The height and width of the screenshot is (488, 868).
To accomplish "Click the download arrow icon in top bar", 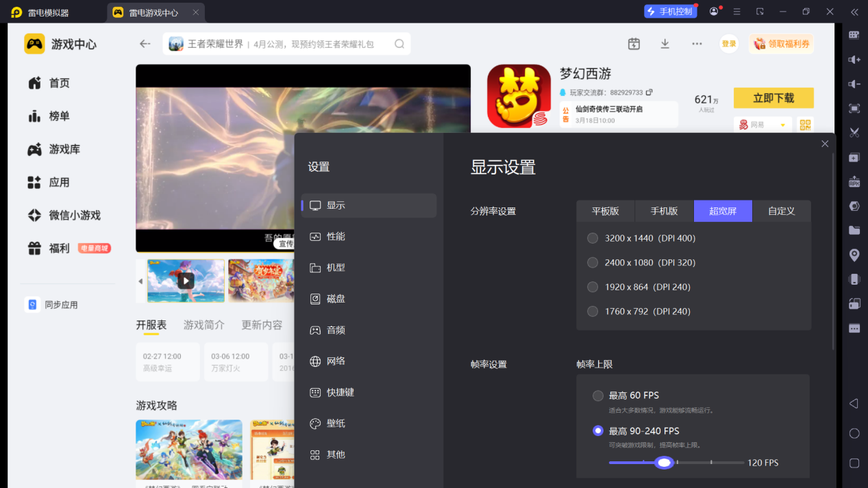I will [665, 44].
